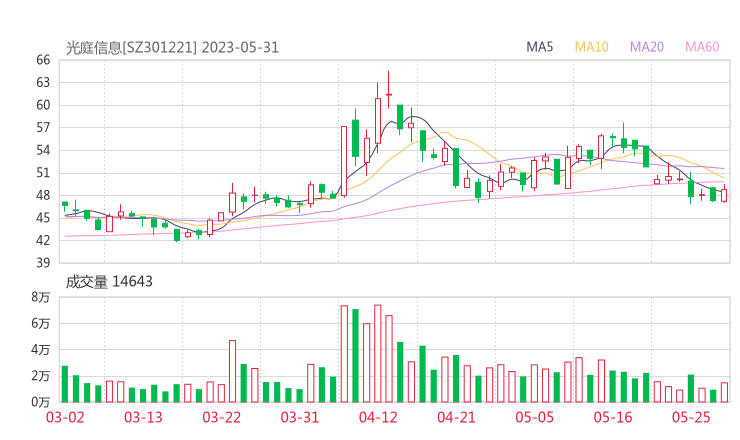Viewport: 740px width, 440px height.
Task: Click the MA60 legend label
Action: [x=702, y=47]
